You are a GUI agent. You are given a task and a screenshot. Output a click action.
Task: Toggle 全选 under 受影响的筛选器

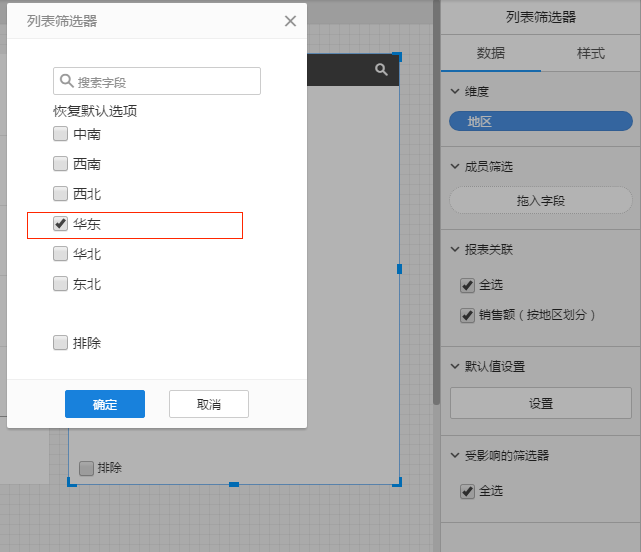click(467, 491)
